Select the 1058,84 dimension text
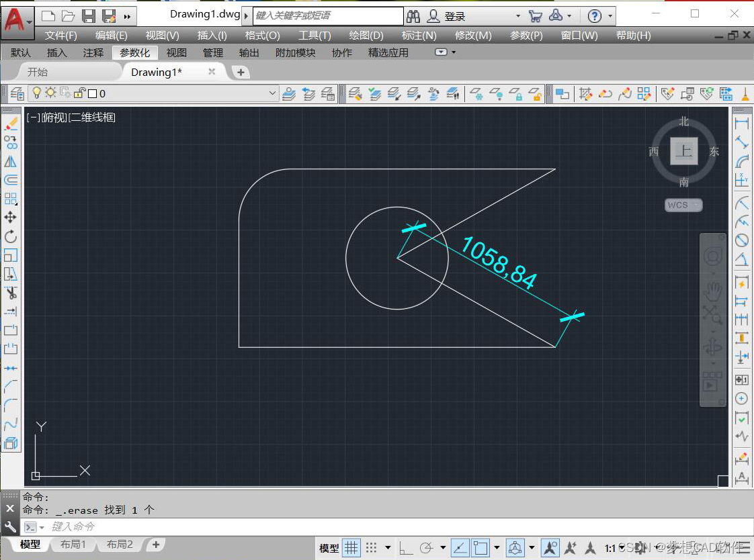Screen dimensions: 754x560 498,263
